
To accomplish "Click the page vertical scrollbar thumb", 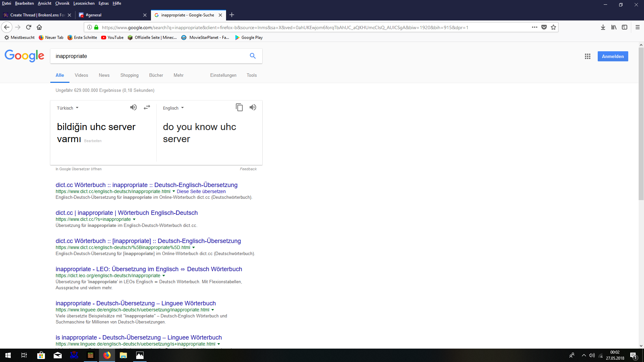I will [641, 124].
